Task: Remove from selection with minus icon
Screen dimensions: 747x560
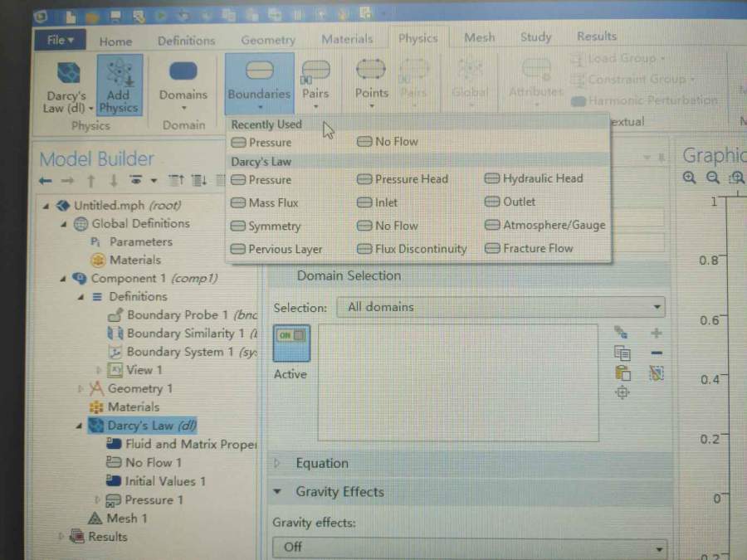Action: [x=656, y=353]
